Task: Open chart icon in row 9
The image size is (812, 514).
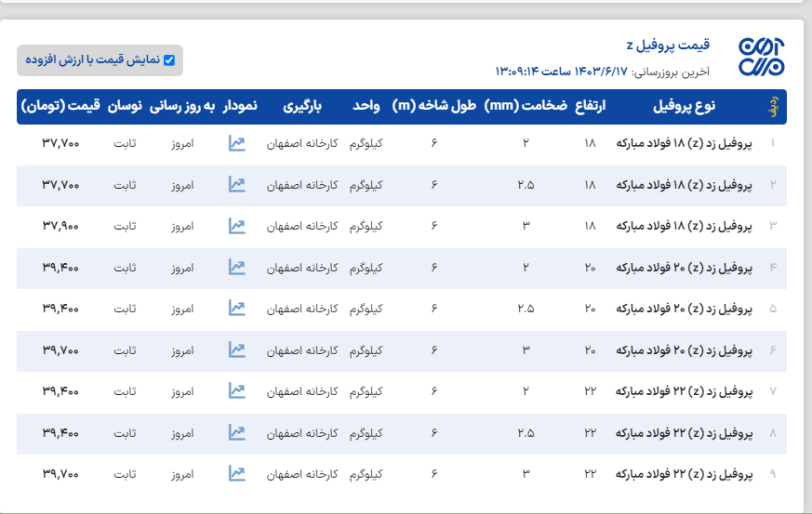Action: tap(236, 473)
